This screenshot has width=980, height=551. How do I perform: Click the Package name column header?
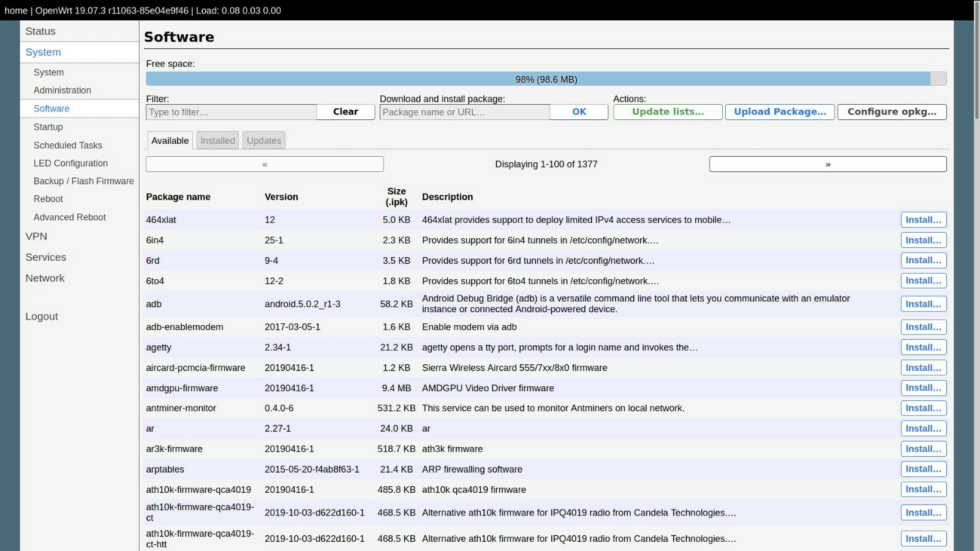pyautogui.click(x=178, y=197)
